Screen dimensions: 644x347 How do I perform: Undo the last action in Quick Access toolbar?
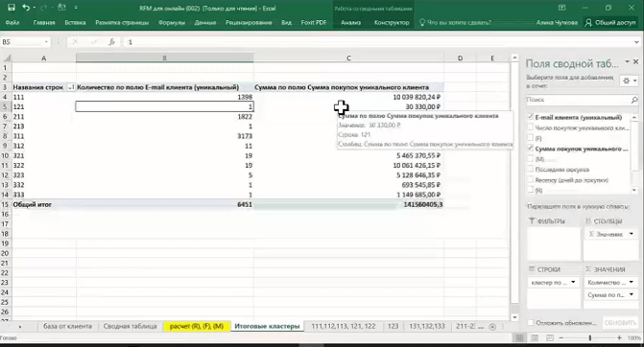tap(26, 8)
